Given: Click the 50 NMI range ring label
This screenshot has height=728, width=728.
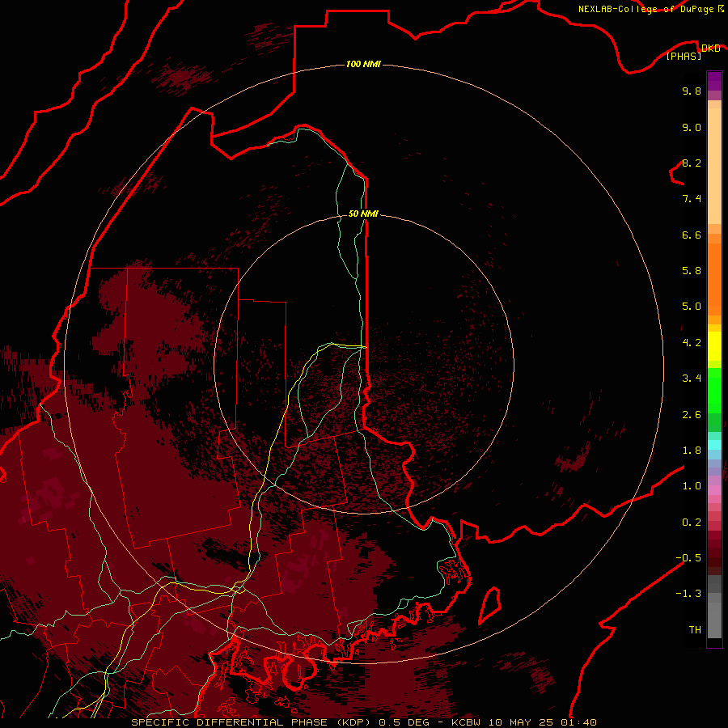Looking at the screenshot, I should (x=363, y=214).
